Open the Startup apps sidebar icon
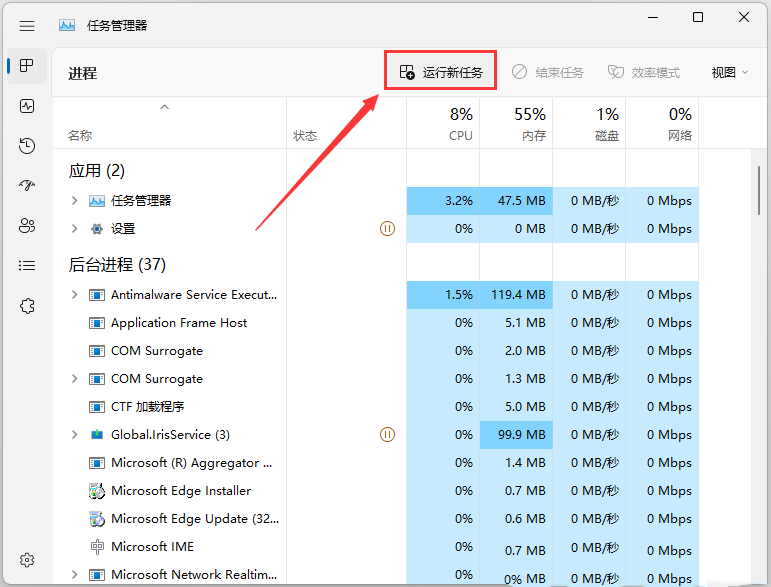This screenshot has width=771, height=587. pyautogui.click(x=27, y=185)
